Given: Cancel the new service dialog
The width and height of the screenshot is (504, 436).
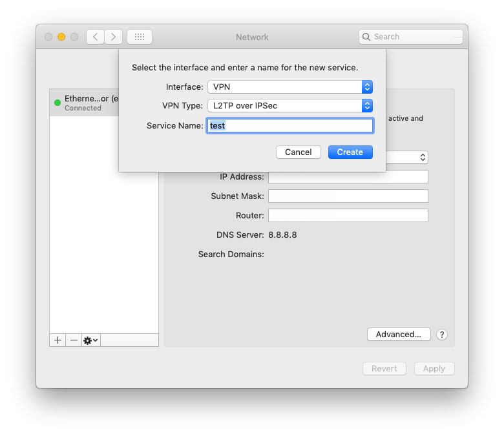Looking at the screenshot, I should tap(299, 152).
